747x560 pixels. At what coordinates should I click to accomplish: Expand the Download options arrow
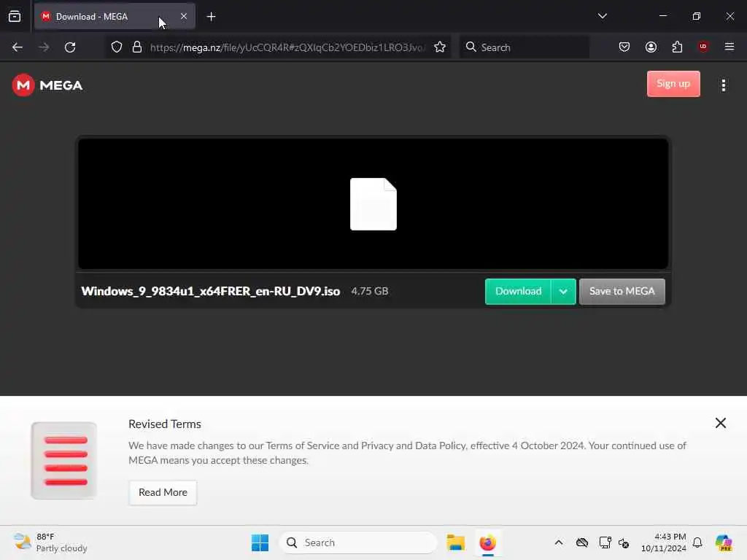[563, 292]
